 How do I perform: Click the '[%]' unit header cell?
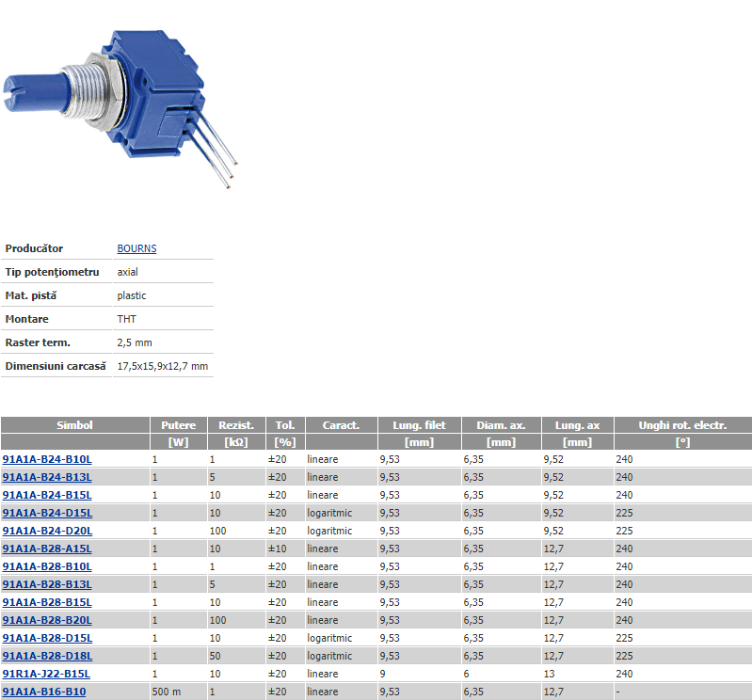(x=285, y=442)
